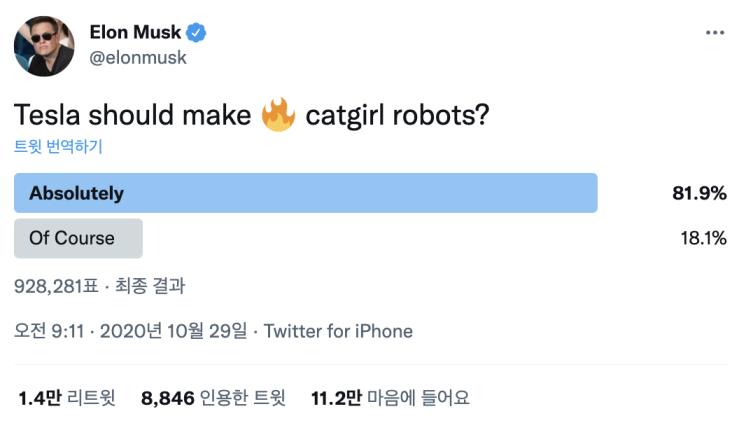
Task: Click the 928,281표 vote count
Action: (x=57, y=285)
